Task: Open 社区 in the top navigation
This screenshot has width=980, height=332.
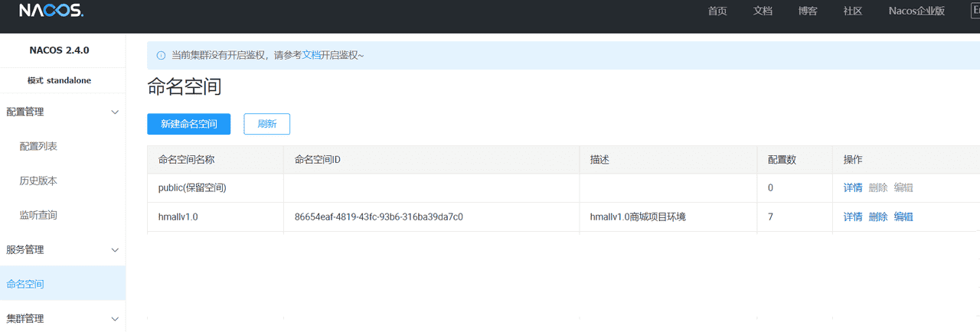Action: pyautogui.click(x=853, y=11)
